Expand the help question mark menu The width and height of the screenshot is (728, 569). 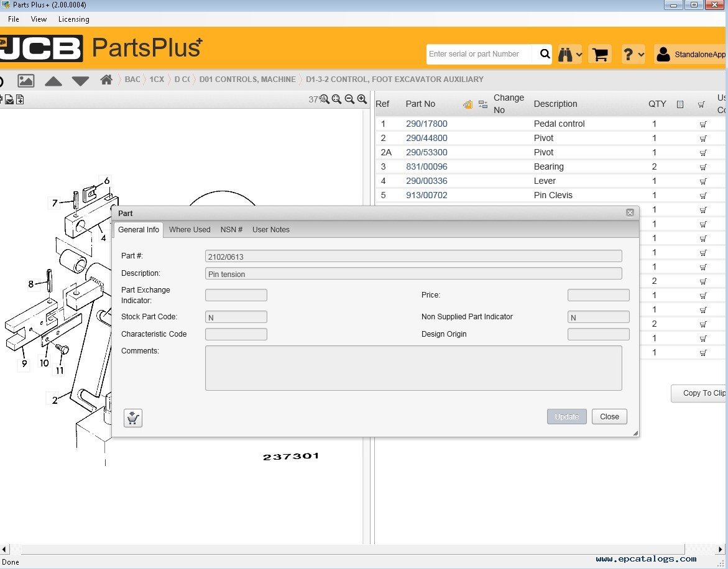[x=633, y=54]
